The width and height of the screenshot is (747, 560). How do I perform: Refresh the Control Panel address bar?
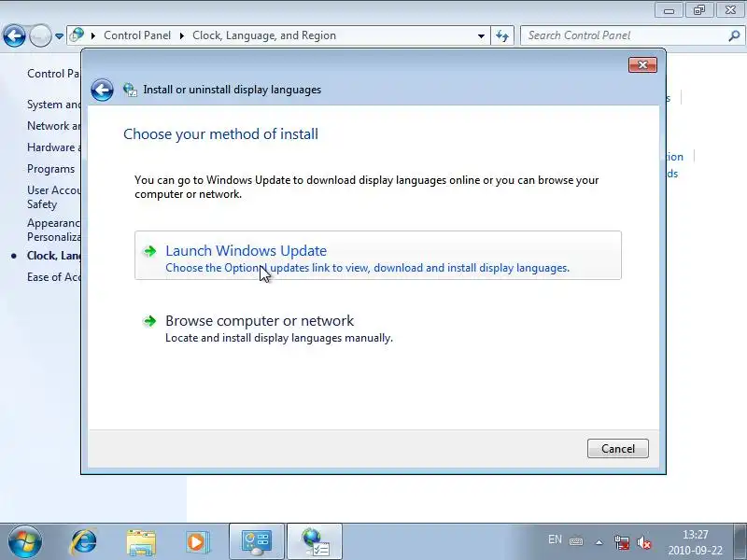pyautogui.click(x=502, y=35)
